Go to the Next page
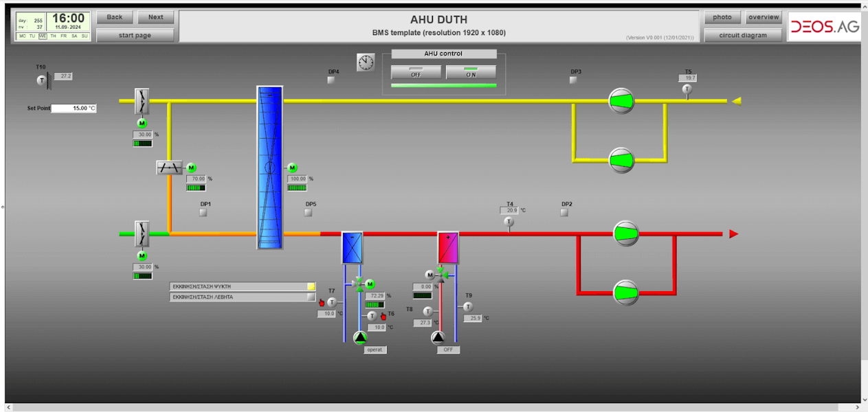Image resolution: width=868 pixels, height=412 pixels. click(155, 17)
